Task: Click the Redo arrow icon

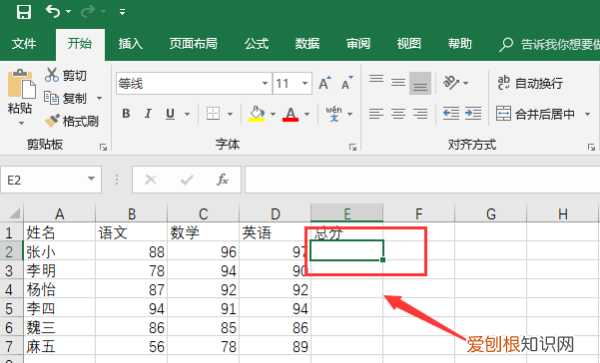Action: tap(88, 11)
